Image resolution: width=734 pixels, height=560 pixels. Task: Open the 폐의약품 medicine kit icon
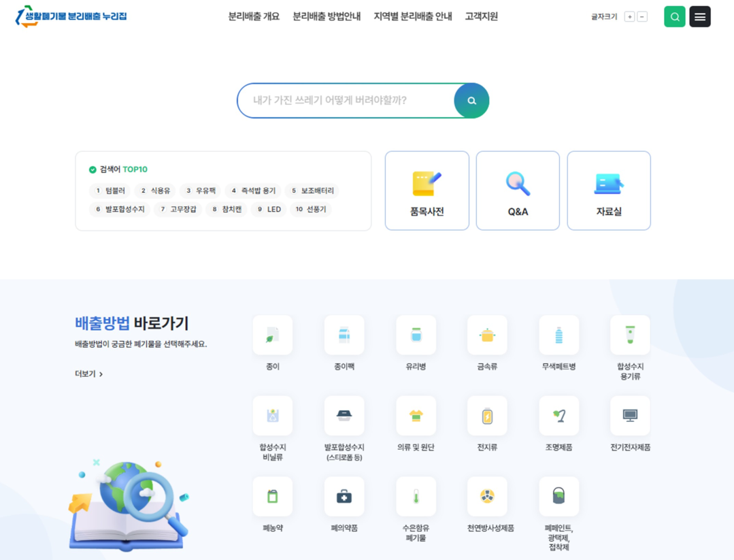point(344,496)
